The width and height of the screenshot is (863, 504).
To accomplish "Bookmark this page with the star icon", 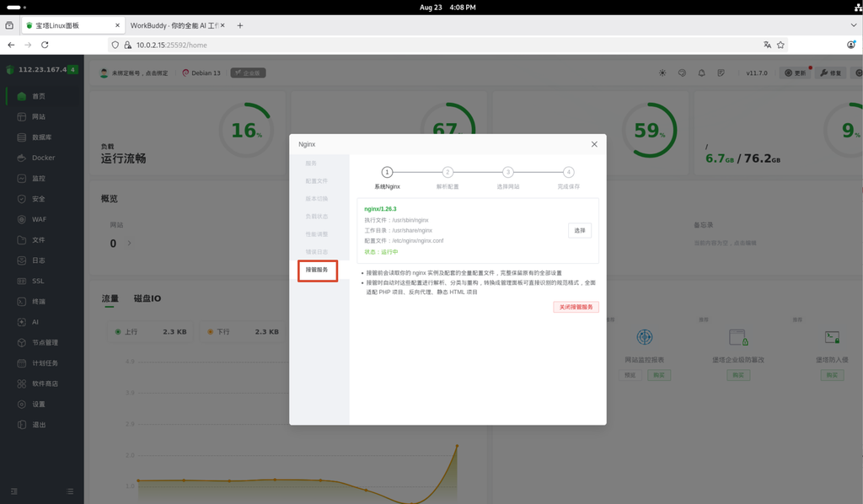I will click(x=780, y=46).
